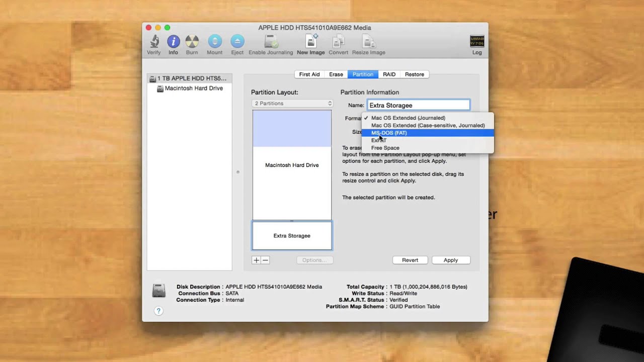Viewport: 644px width, 362px height.
Task: Click the sidebar divider resize handle
Action: [x=238, y=172]
